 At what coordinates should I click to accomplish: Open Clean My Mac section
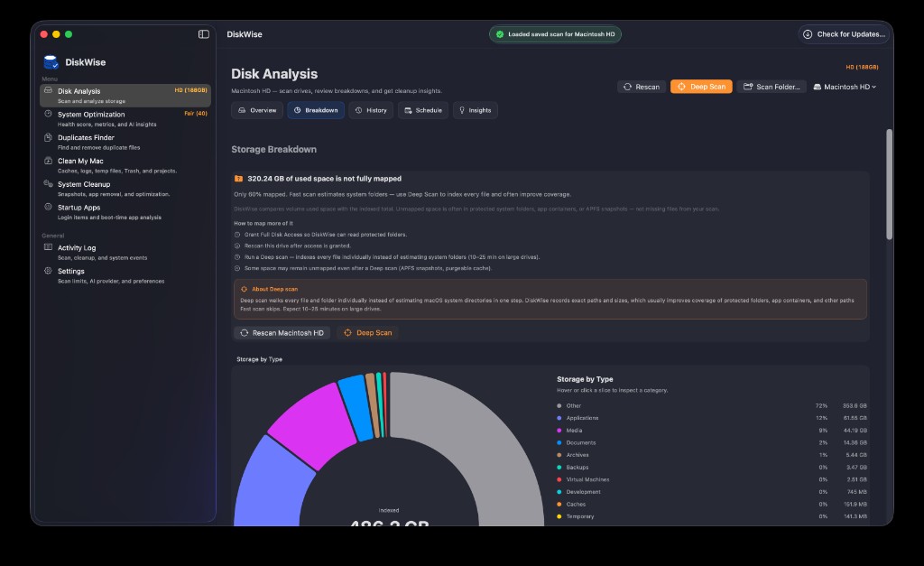[x=125, y=165]
